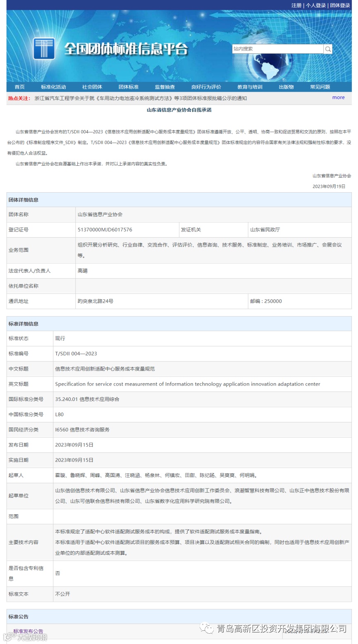Viewport: 358px width, 644px height.
Task: Click the standard status value 现行
Action: [x=60, y=338]
